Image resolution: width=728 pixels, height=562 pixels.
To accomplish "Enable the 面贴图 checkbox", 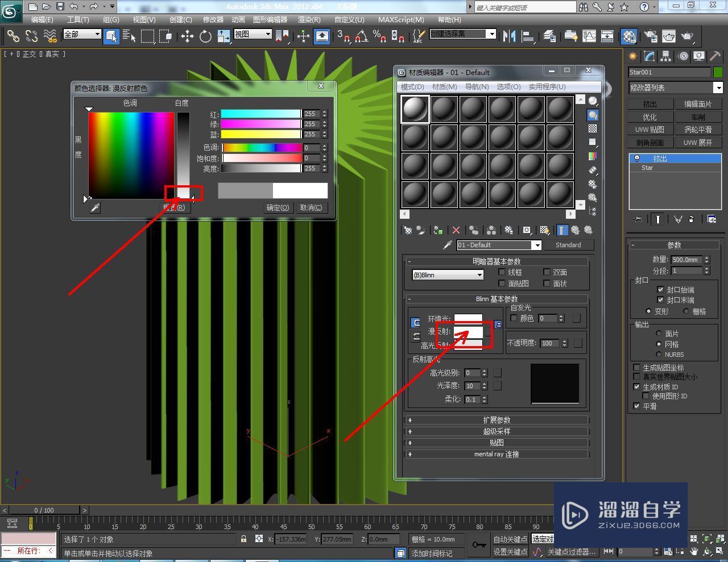I will click(x=502, y=283).
